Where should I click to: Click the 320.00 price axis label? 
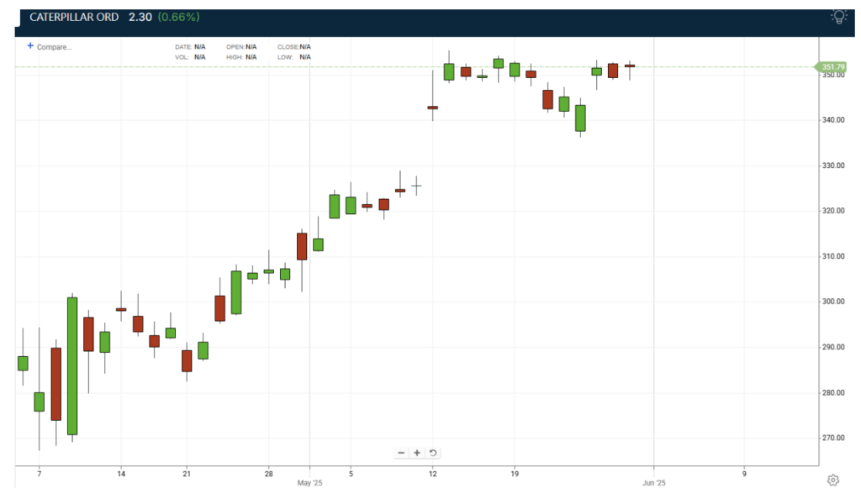click(833, 211)
